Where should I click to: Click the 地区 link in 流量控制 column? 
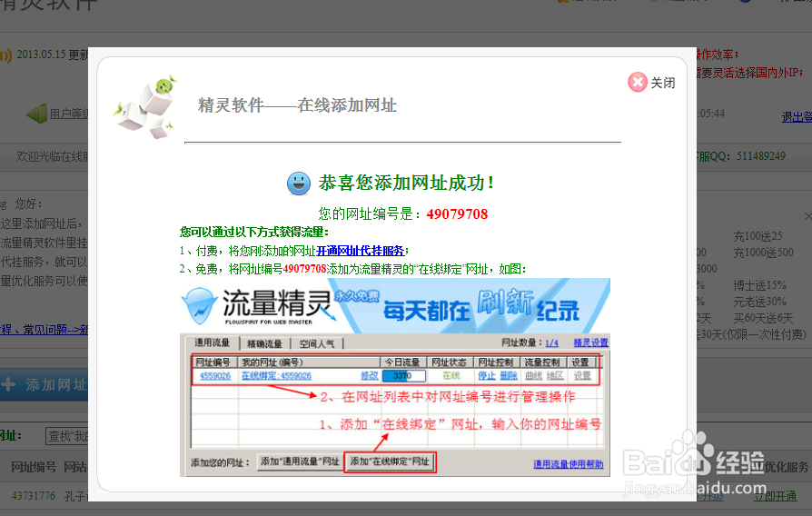coord(555,375)
